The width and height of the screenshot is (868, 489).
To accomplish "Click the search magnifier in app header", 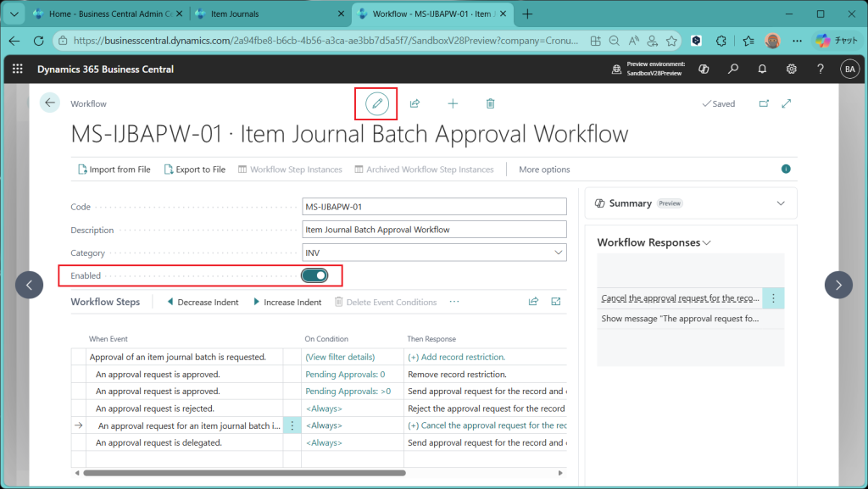I will 733,69.
